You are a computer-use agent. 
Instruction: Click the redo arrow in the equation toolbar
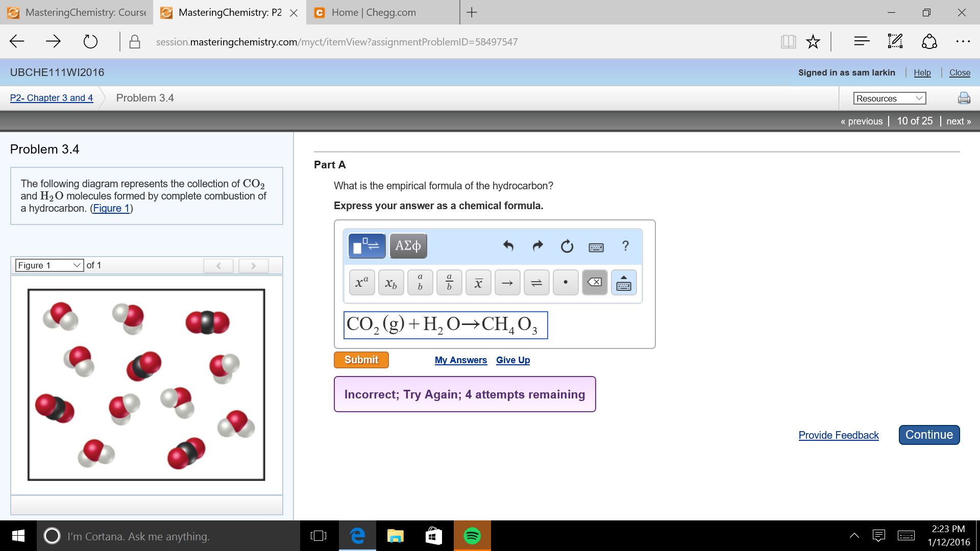click(x=537, y=246)
